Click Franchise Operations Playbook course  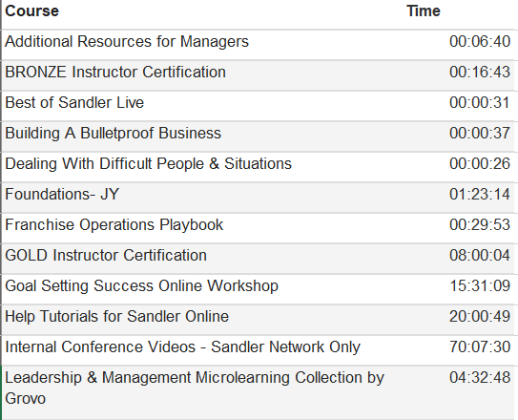coord(114,224)
